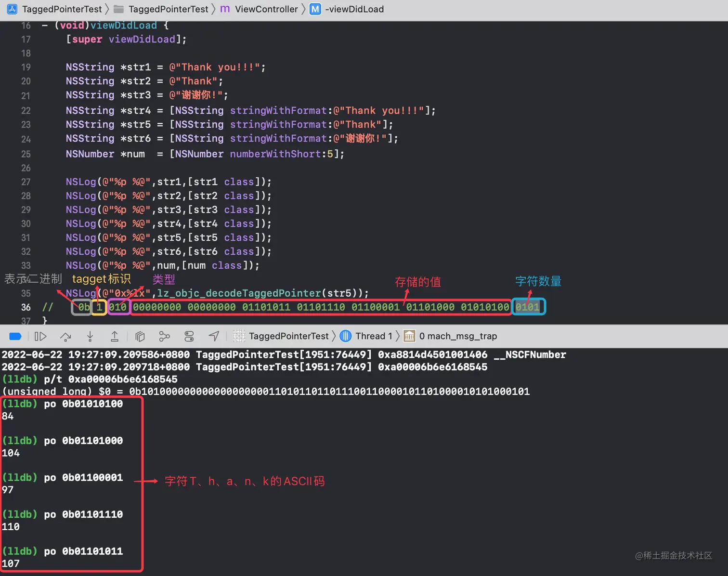Click the NSLog call for str3 on line 29

[169, 210]
